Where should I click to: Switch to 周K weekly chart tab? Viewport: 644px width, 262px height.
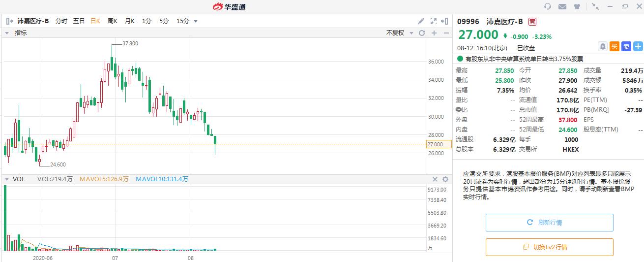[113, 21]
